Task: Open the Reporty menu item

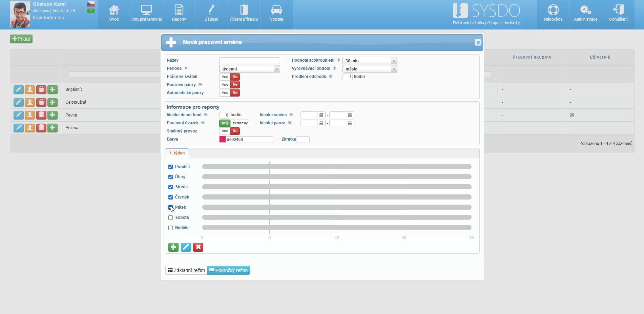Action: (x=179, y=14)
